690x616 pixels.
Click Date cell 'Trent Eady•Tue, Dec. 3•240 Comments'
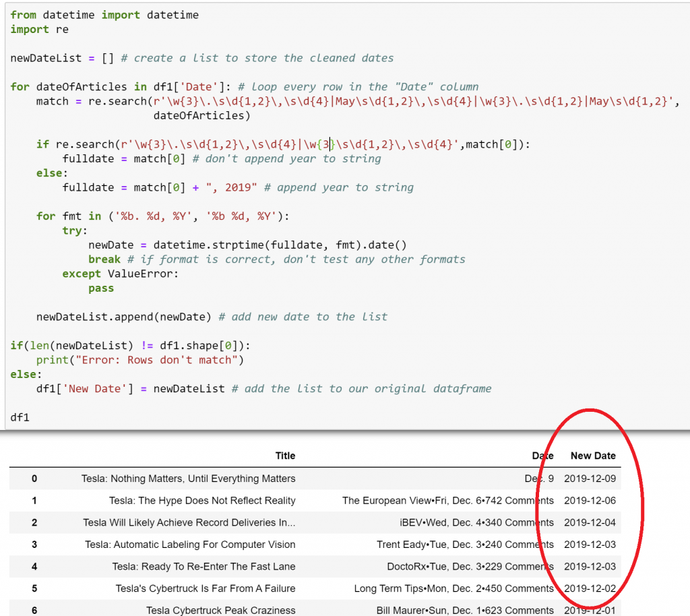click(x=465, y=545)
